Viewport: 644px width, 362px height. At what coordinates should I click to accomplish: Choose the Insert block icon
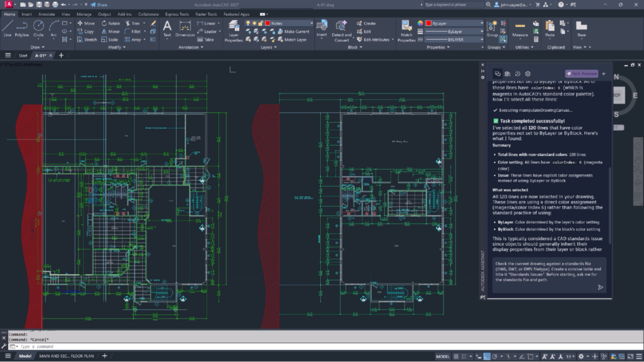[x=321, y=29]
